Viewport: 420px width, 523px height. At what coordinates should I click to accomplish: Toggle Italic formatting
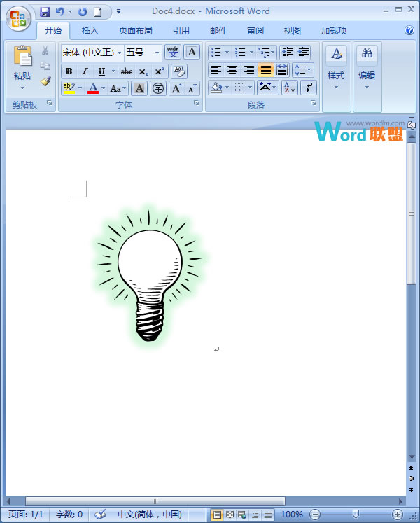tap(85, 71)
